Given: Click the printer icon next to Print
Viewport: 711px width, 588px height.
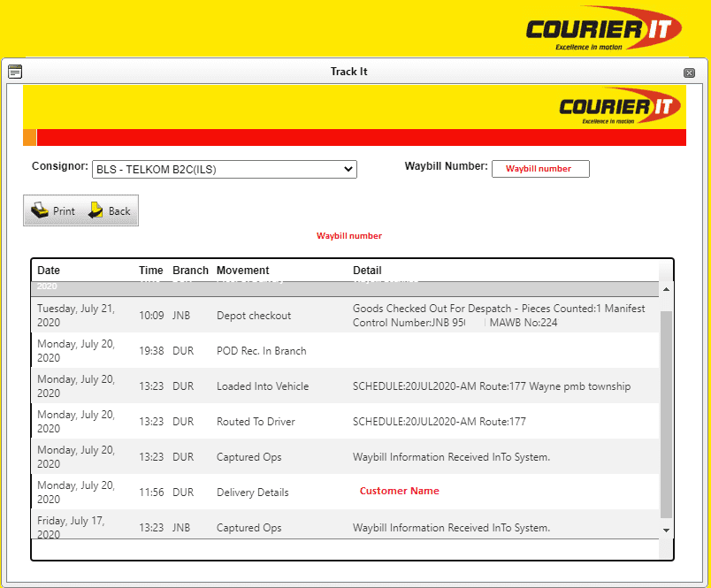Looking at the screenshot, I should coord(40,210).
